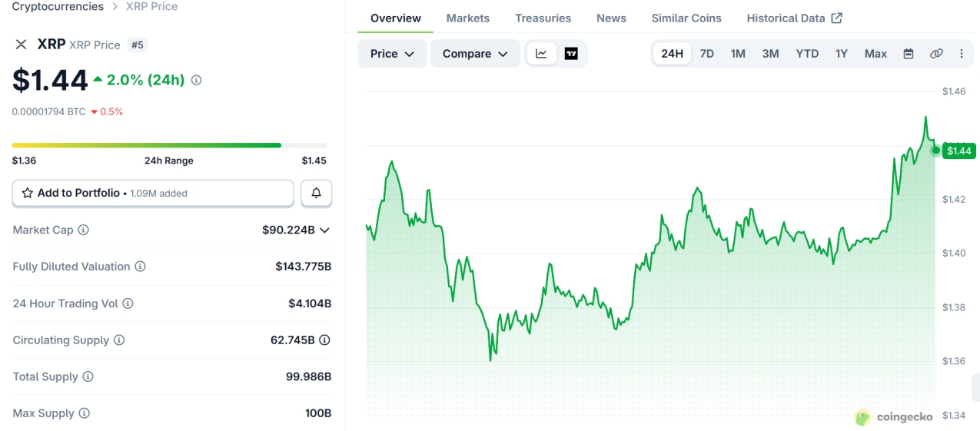Click Add to Portfolio button
This screenshot has width=980, height=431.
coord(153,193)
